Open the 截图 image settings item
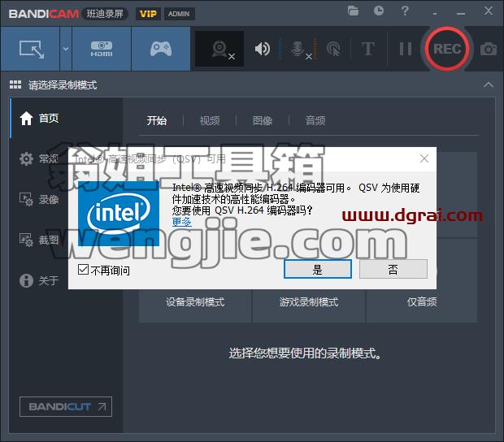The image size is (504, 442). (39, 240)
